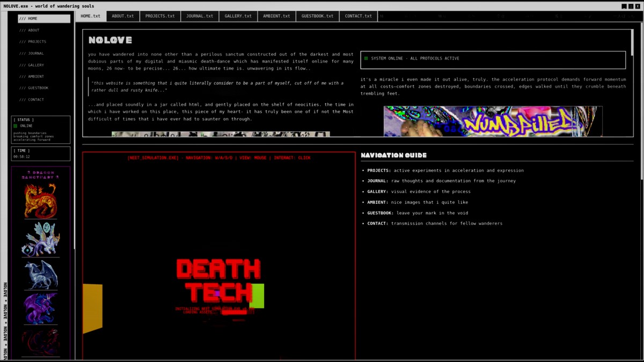644x362 pixels.
Task: Go to the GUESTBOOK.txt tab
Action: [x=317, y=16]
